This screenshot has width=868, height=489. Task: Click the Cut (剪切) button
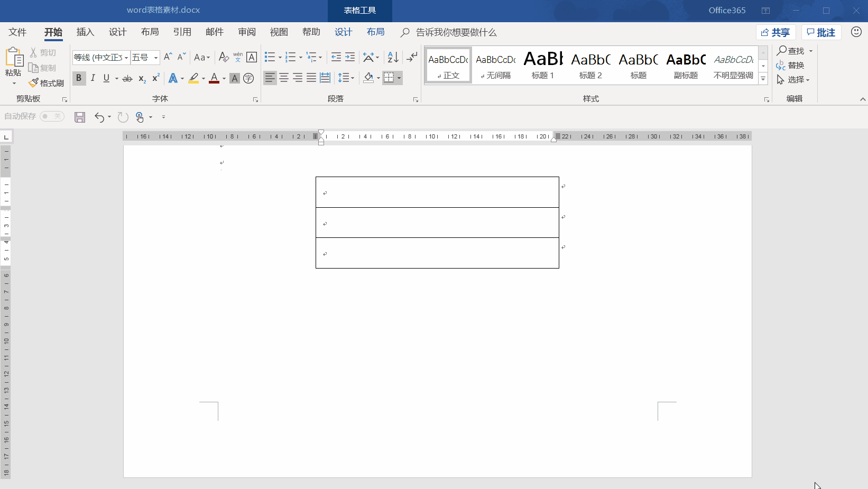pos(43,52)
